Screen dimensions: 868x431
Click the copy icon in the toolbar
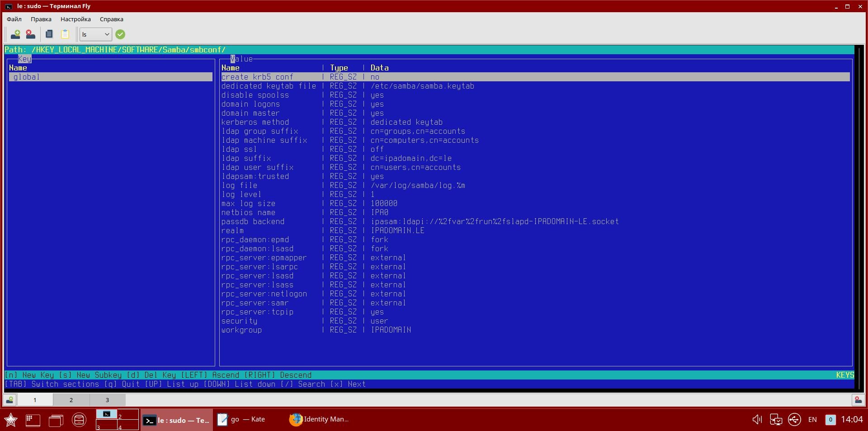(49, 34)
